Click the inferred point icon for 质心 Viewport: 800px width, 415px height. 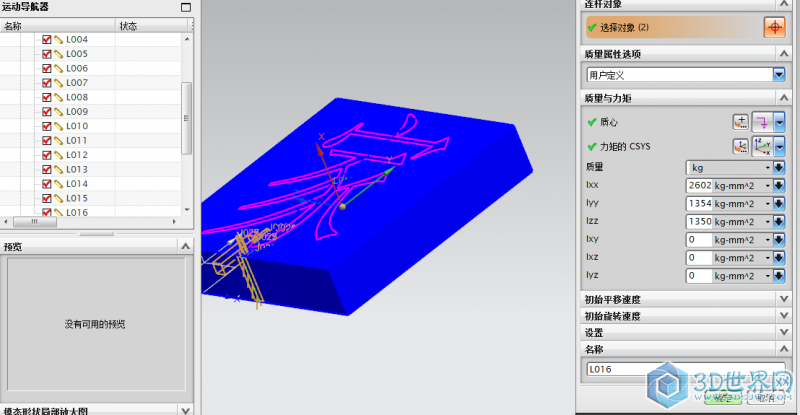coord(763,122)
